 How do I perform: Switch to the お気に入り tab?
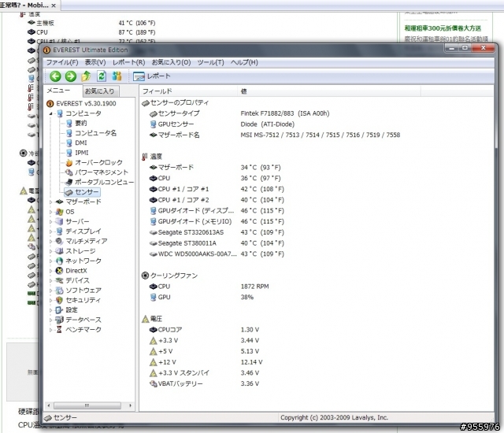(x=99, y=91)
